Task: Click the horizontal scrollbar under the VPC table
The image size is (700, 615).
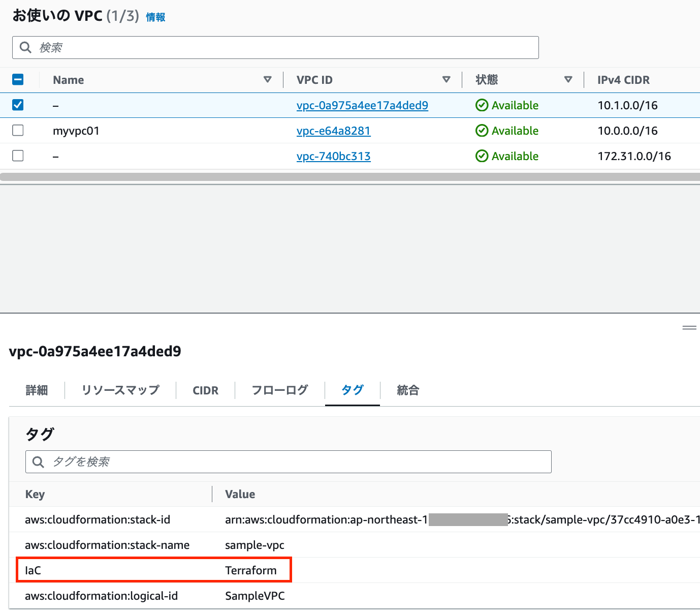Action: pyautogui.click(x=350, y=177)
